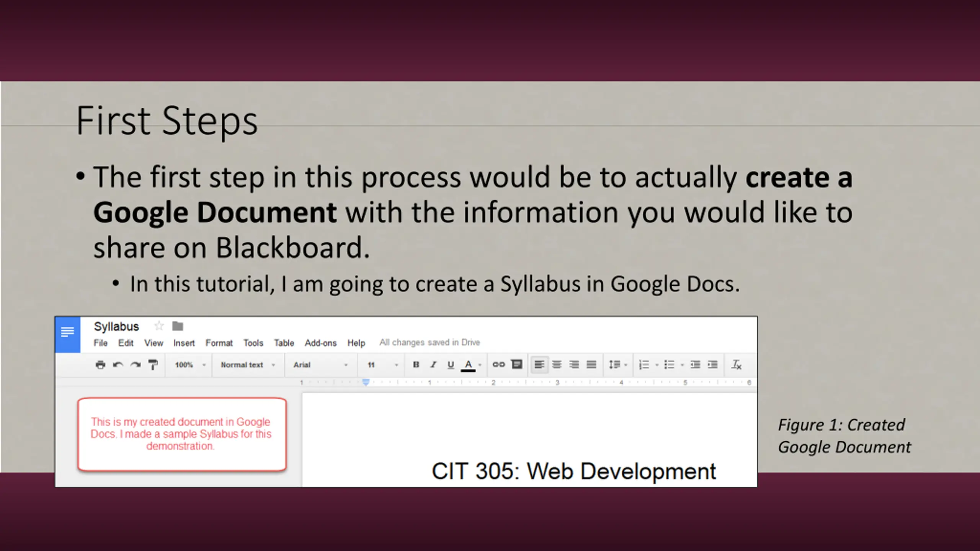The width and height of the screenshot is (980, 551).
Task: Click the clear formatting icon
Action: [x=736, y=365]
